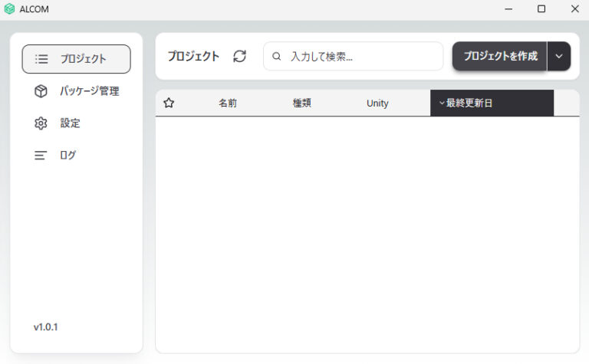Click the star favorite column header

[169, 103]
